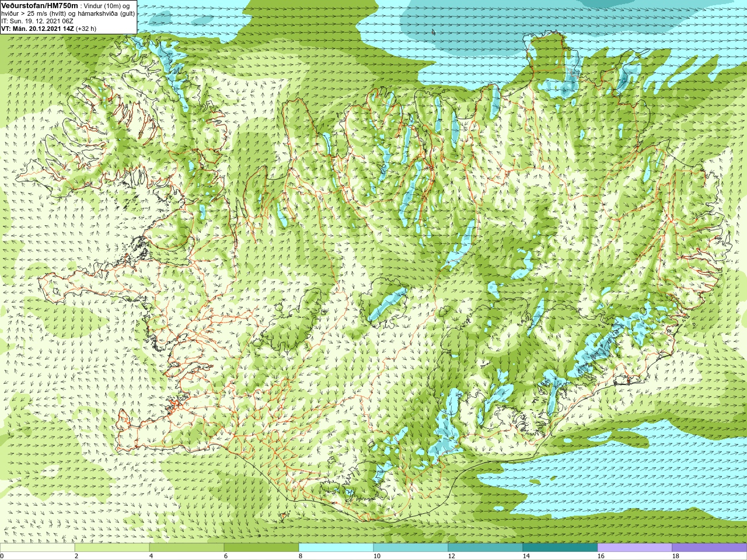Click the legend scale label '4'
Image resolution: width=747 pixels, height=560 pixels.
click(151, 556)
